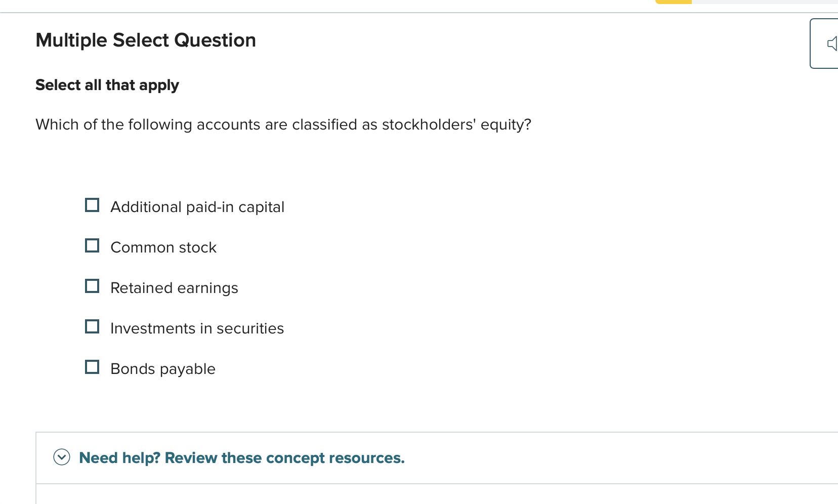Image resolution: width=838 pixels, height=504 pixels.
Task: Collapse the help resources disclosure chevron
Action: [61, 457]
